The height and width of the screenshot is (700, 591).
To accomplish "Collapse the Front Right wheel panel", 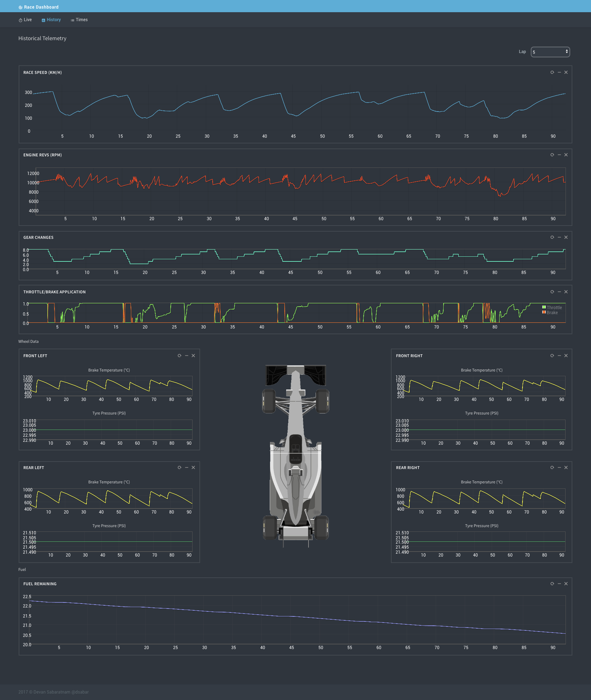I will click(559, 356).
